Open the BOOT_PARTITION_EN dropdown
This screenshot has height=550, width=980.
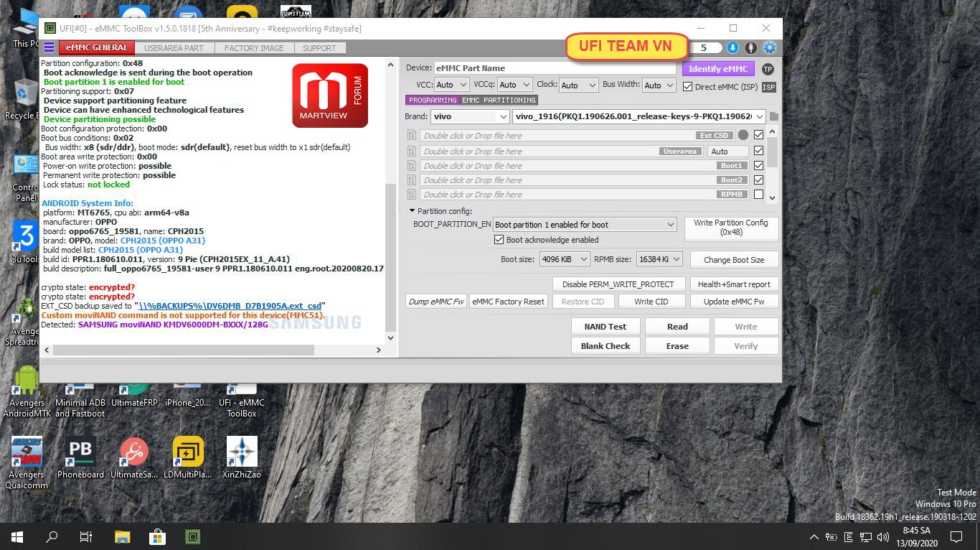pyautogui.click(x=585, y=225)
